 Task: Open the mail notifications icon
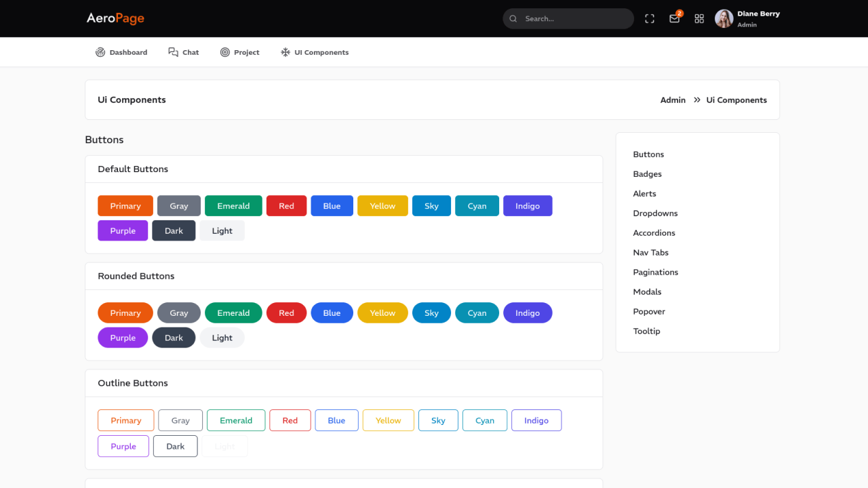click(x=674, y=19)
